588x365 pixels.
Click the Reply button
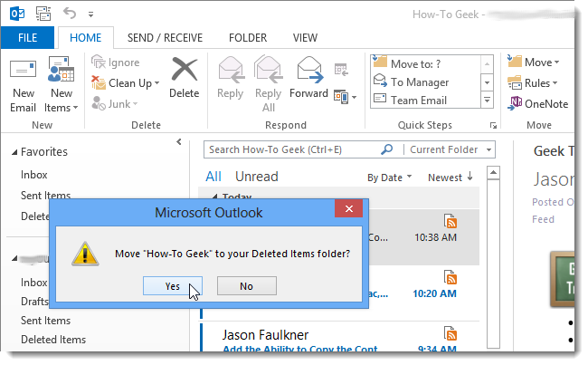pos(231,79)
